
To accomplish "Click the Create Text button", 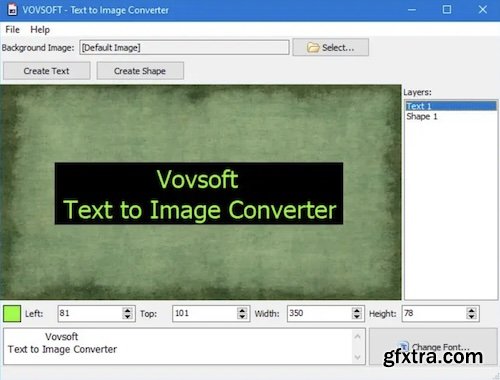I will pyautogui.click(x=47, y=71).
